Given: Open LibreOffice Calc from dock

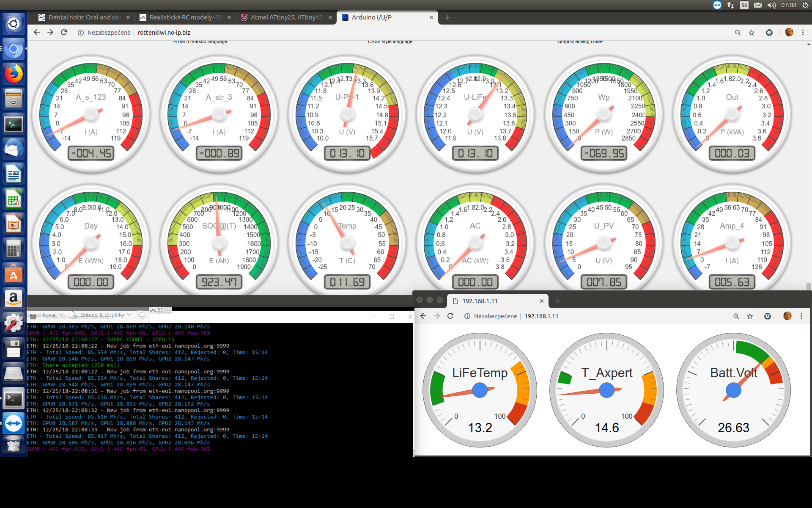Looking at the screenshot, I should [14, 199].
